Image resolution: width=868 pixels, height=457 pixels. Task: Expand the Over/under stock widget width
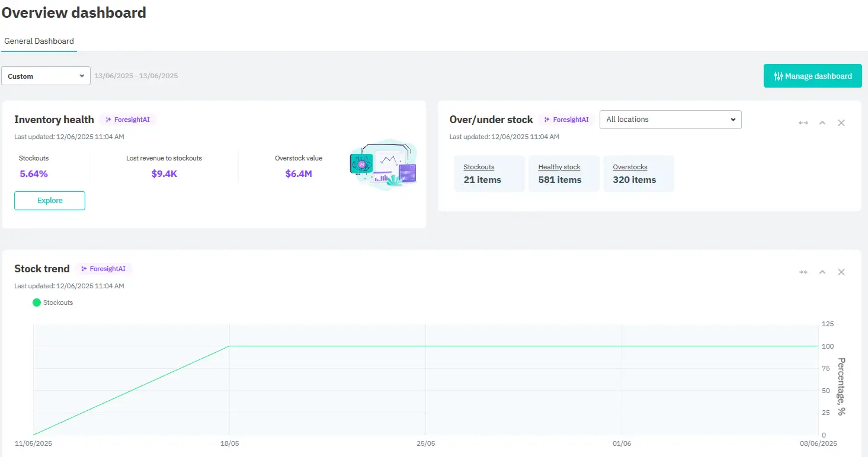click(803, 123)
